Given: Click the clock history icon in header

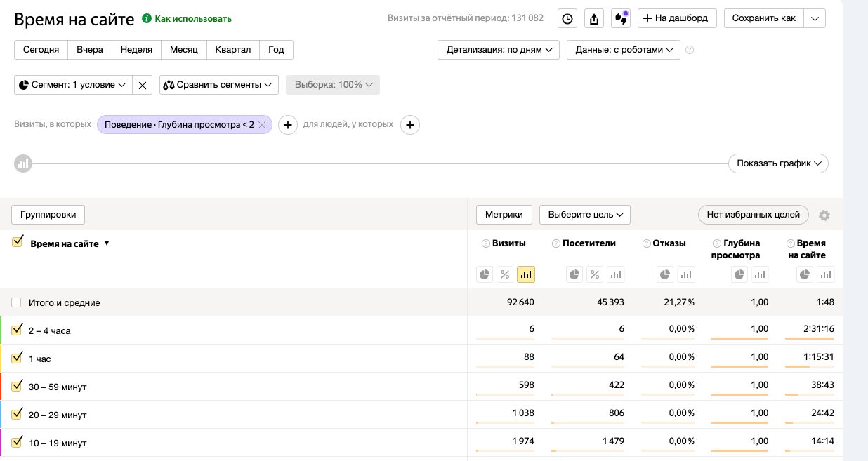Looking at the screenshot, I should tap(567, 19).
